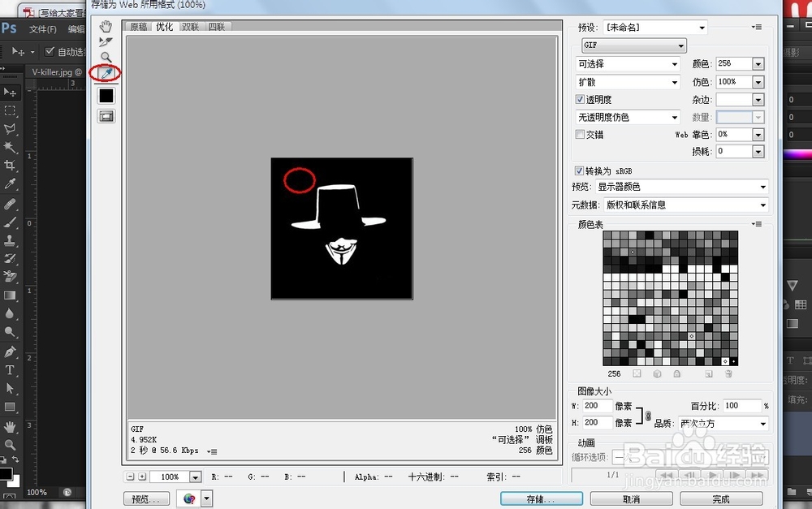Open the 品质 两次立方 dropdown
The height and width of the screenshot is (509, 812).
723,424
